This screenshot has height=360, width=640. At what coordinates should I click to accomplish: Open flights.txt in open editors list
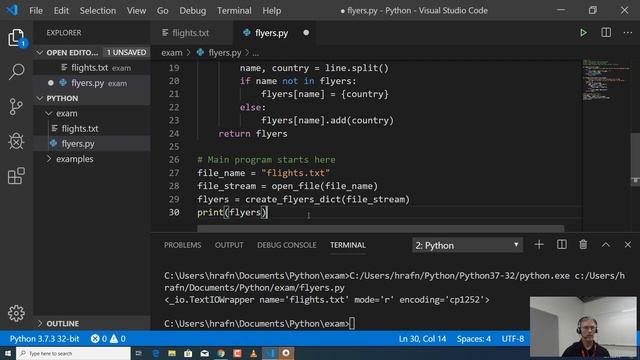click(92, 68)
